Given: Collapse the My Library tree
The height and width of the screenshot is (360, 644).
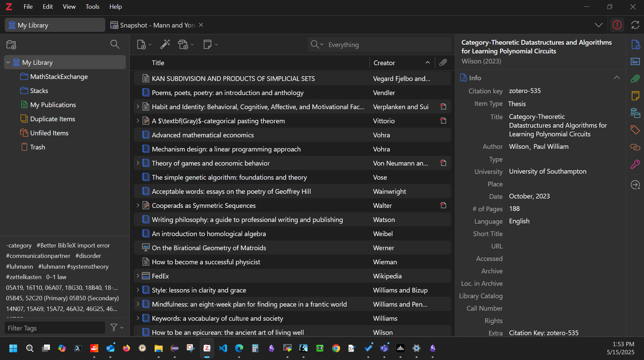Looking at the screenshot, I should [x=8, y=62].
